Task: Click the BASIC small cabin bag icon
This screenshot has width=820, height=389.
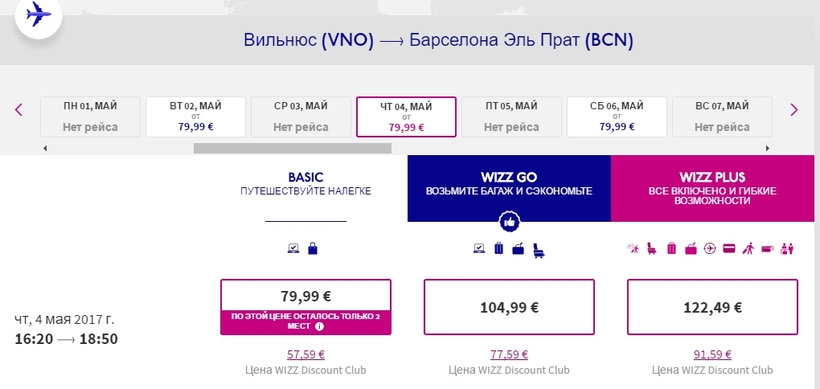Action: point(313,248)
